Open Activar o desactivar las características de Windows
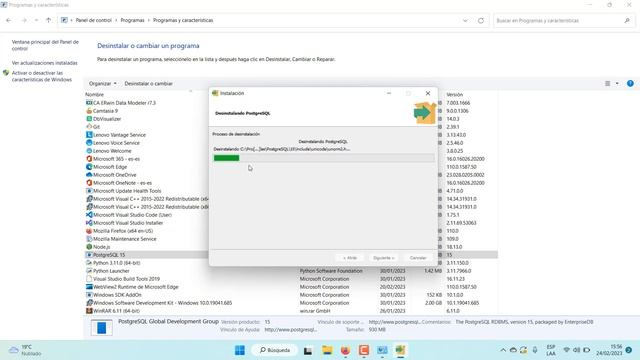640x360 pixels. pyautogui.click(x=42, y=76)
